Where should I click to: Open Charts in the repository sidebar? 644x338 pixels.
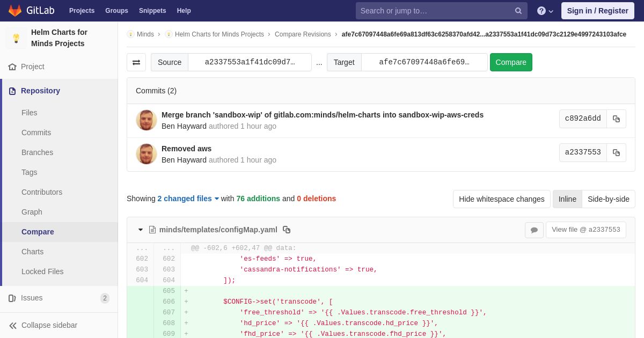click(x=33, y=252)
